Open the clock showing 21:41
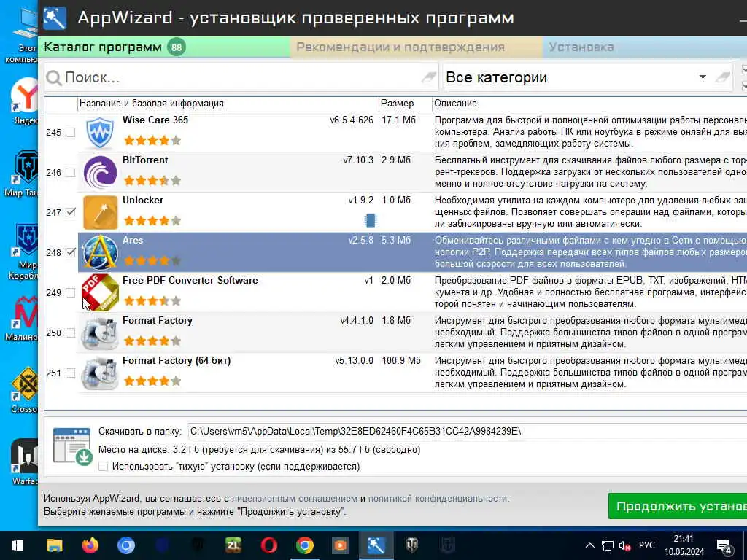 [x=684, y=545]
